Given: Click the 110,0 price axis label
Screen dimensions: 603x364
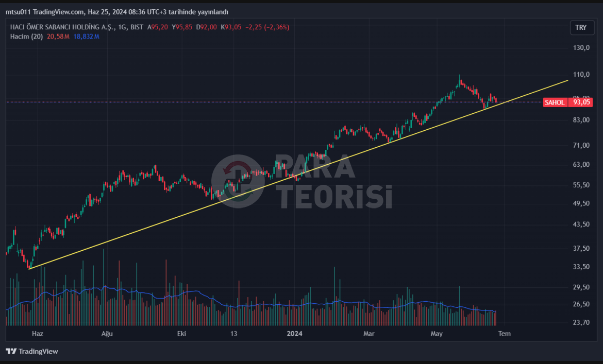Looking at the screenshot, I should [581, 75].
